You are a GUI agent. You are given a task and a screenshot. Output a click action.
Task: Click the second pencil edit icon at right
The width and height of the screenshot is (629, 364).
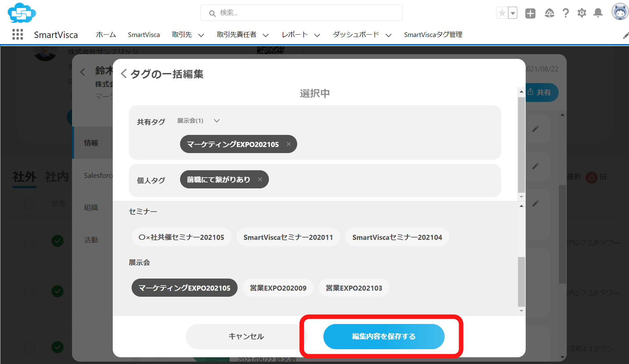[x=535, y=166]
